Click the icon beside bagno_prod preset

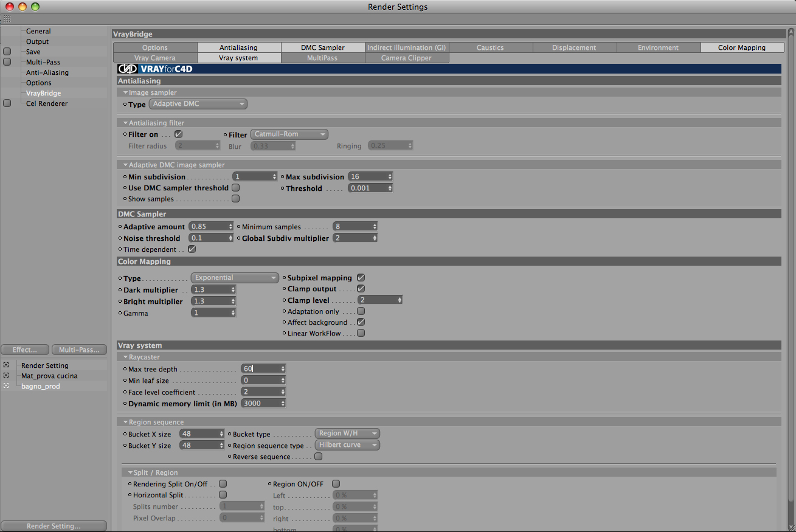coord(6,385)
